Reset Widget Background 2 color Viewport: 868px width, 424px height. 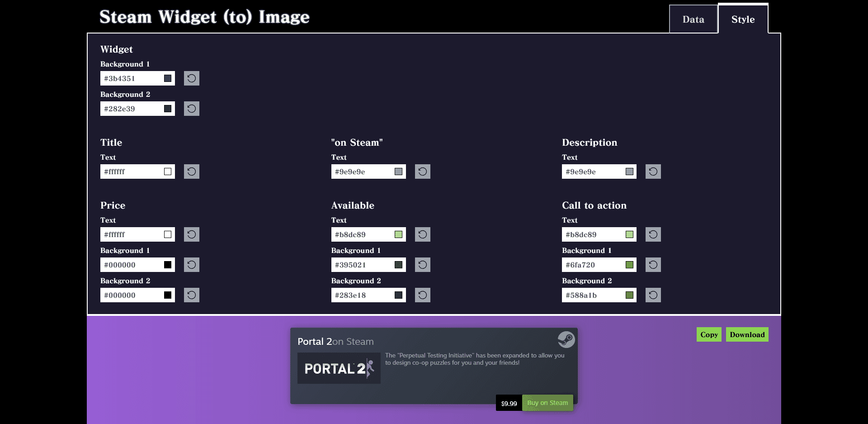[x=192, y=109]
